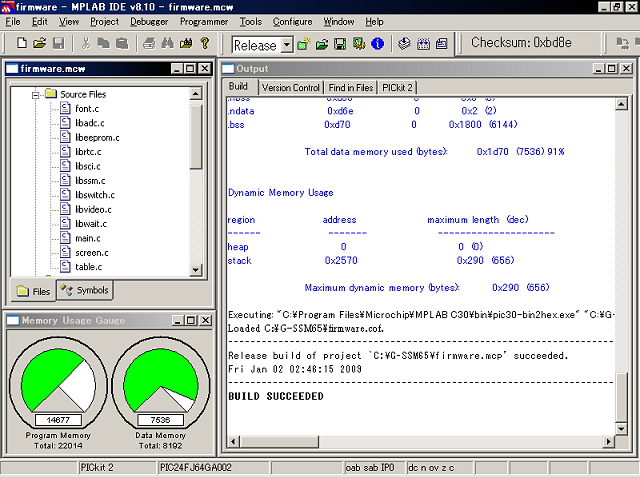Click the New Project toolbar icon
Image resolution: width=640 pixels, height=478 pixels.
[x=305, y=44]
